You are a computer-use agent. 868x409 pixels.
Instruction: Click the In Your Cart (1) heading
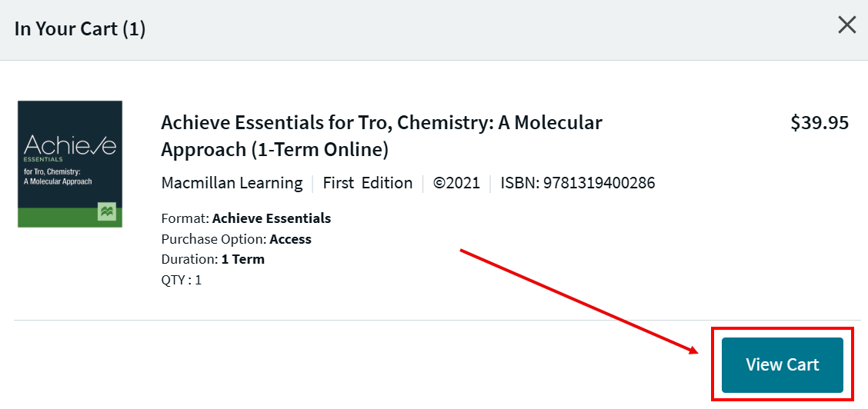(80, 29)
